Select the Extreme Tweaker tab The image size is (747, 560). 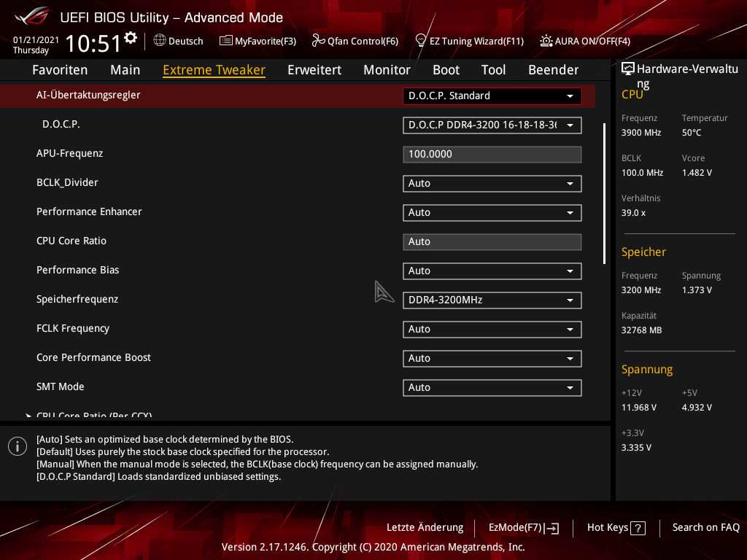(x=214, y=70)
